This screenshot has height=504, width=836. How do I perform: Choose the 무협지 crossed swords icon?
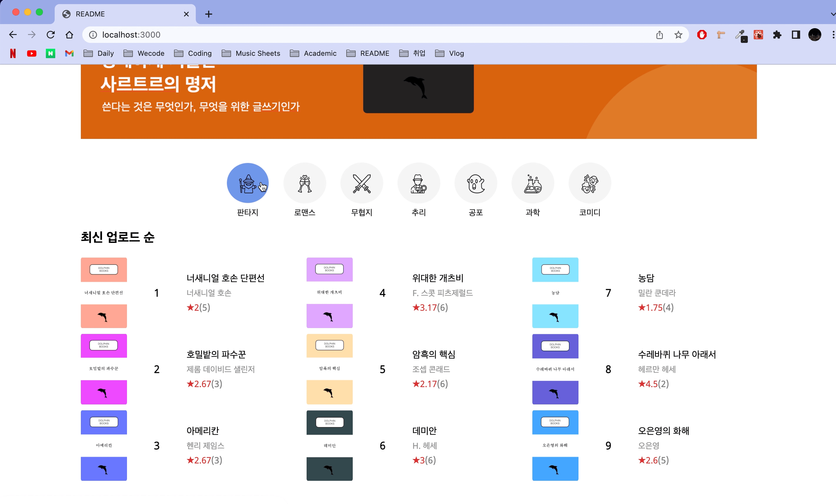click(362, 183)
